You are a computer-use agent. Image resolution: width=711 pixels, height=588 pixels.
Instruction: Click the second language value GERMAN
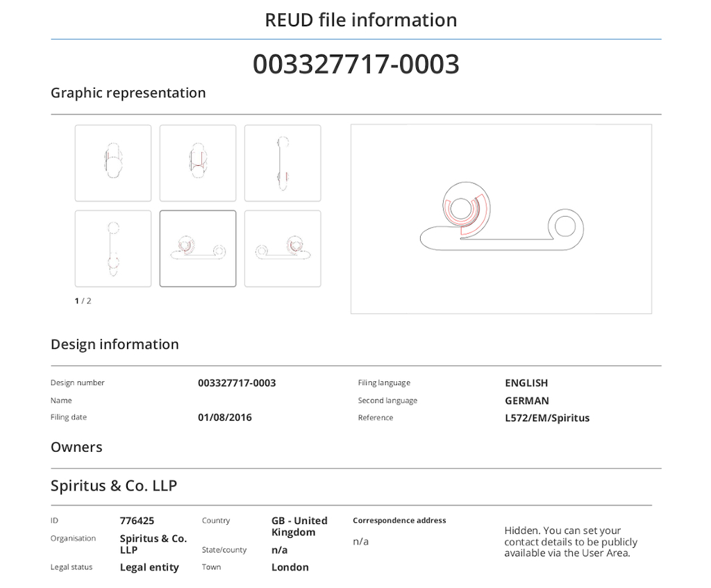[x=527, y=401]
